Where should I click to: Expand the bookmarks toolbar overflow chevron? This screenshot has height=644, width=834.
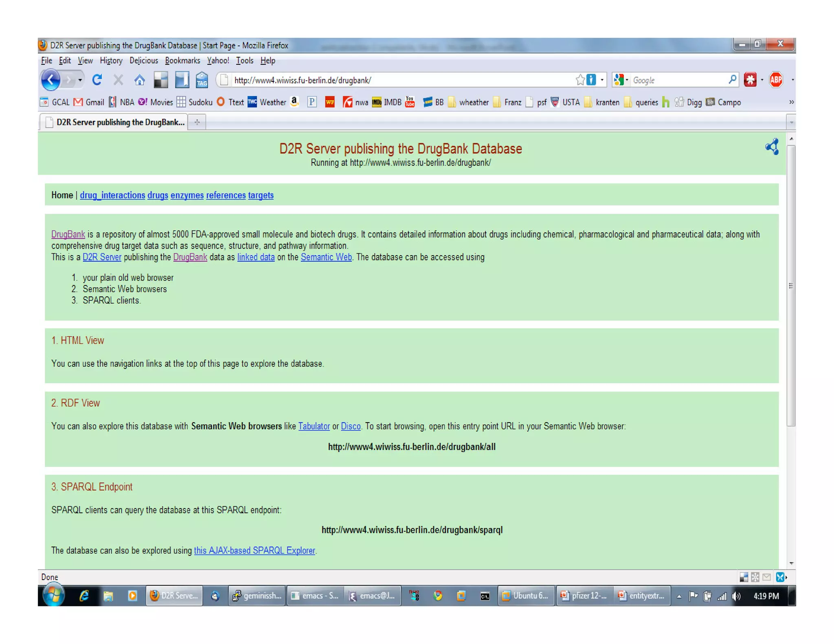pos(791,102)
